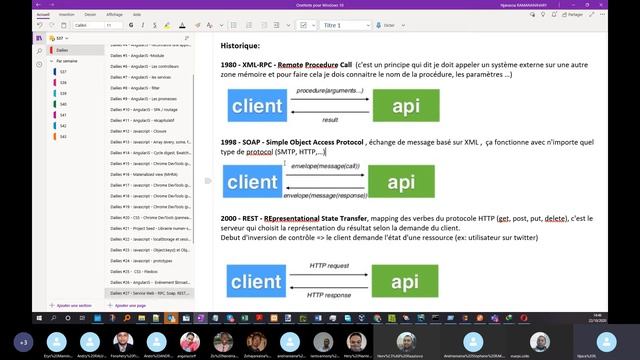Toggle underline formatting
This screenshot has height=360, width=640.
(155, 25)
